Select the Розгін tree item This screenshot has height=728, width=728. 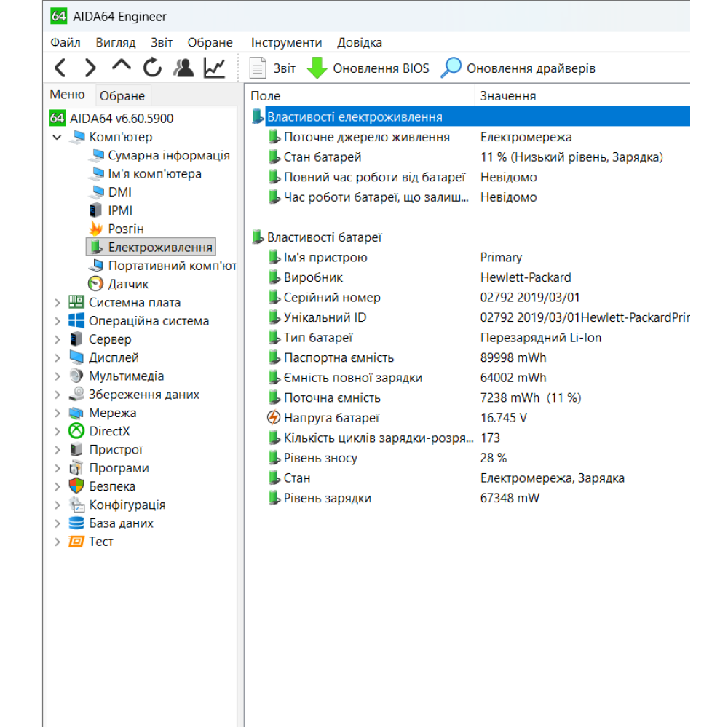[126, 229]
